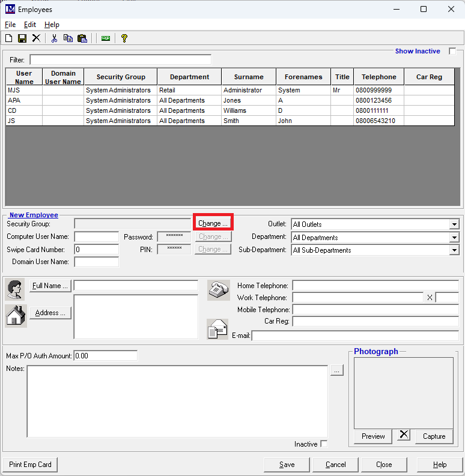Open the Edit menu
Screen dimensions: 465x476
click(30, 25)
